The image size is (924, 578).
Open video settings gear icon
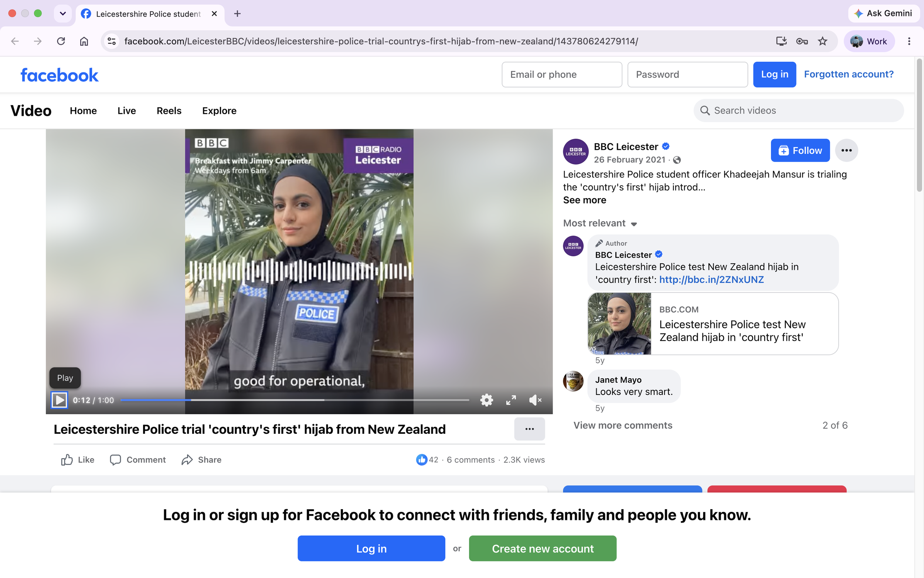pos(486,400)
